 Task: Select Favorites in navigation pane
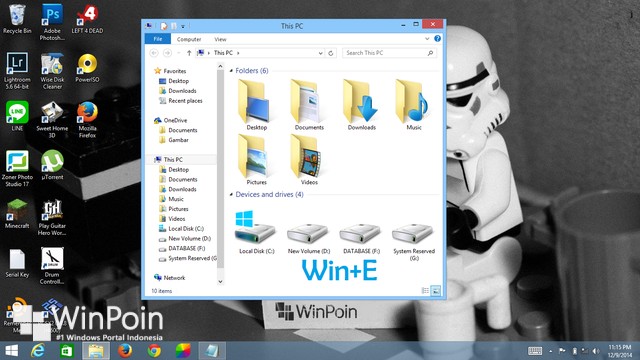click(170, 71)
